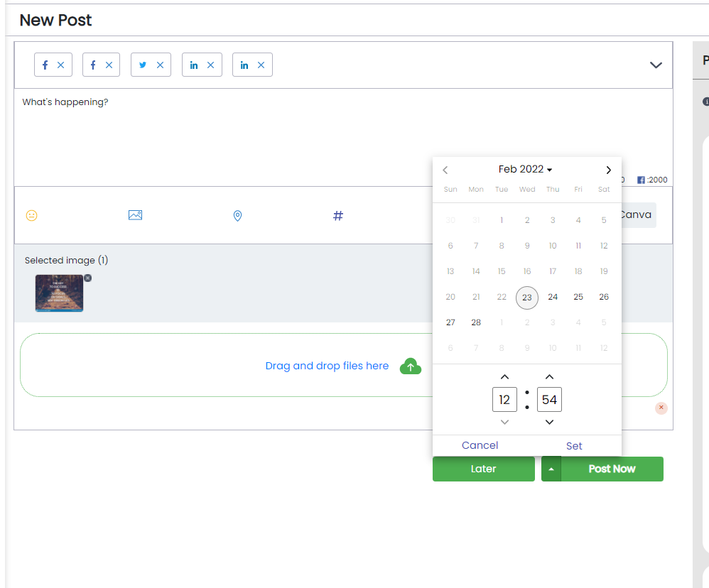Remove the selected image thumbnail
The image size is (709, 588).
coord(88,278)
